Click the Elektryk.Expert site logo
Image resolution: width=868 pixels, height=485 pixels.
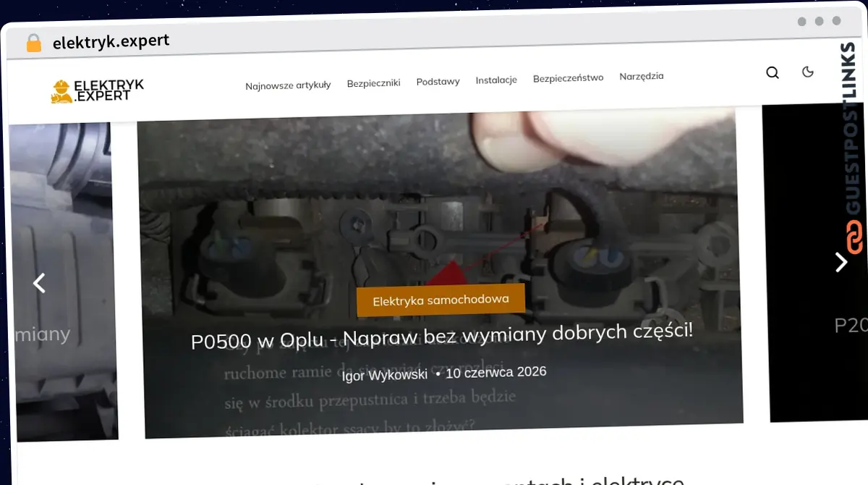(x=97, y=90)
